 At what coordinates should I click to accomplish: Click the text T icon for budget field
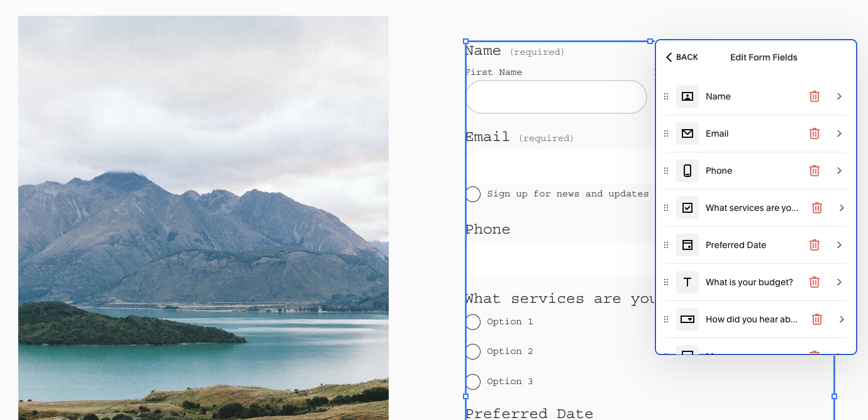(x=687, y=282)
